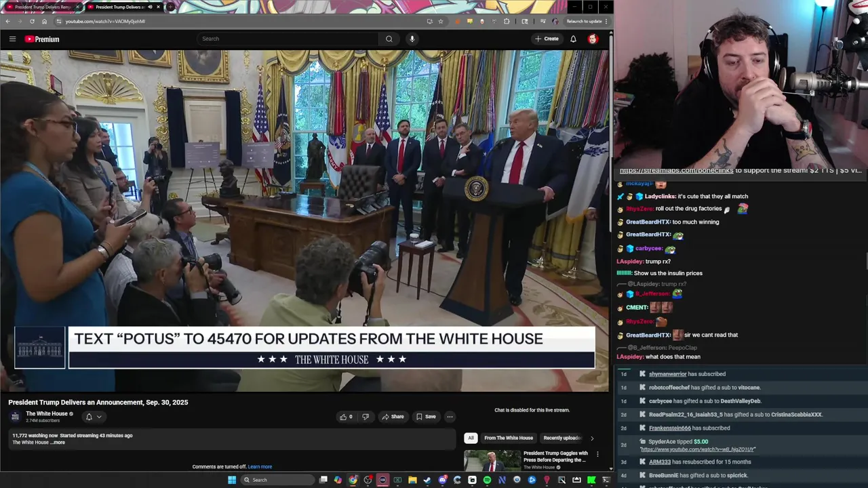Open The White House channel avatar

15,416
